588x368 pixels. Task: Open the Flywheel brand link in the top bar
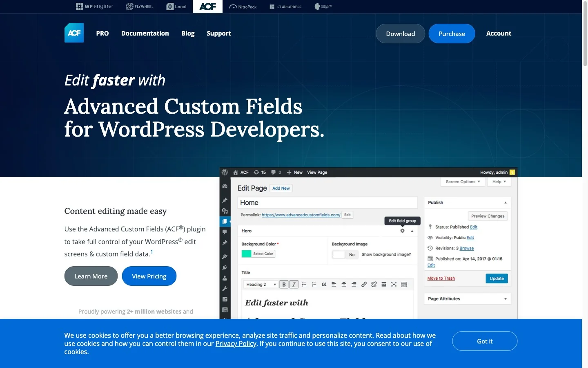[140, 7]
